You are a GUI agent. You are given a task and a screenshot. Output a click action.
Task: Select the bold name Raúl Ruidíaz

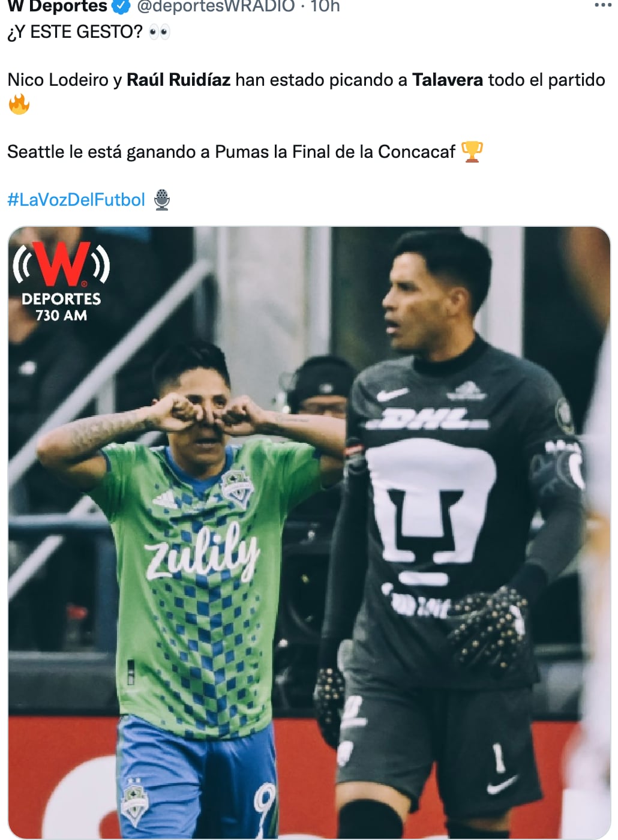179,80
